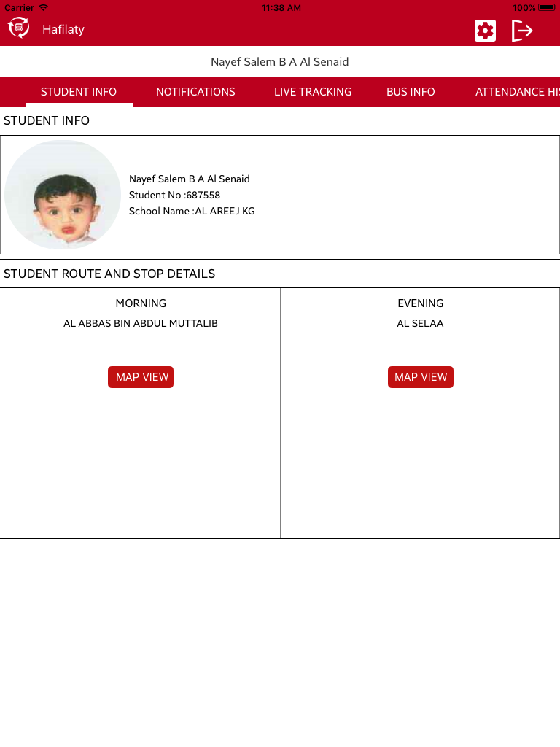The image size is (560, 747).
Task: Tap the 100% battery percentage
Action: 524,7
